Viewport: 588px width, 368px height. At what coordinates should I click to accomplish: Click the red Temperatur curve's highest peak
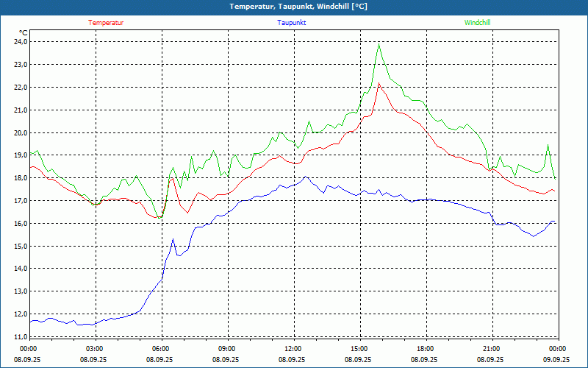click(379, 83)
